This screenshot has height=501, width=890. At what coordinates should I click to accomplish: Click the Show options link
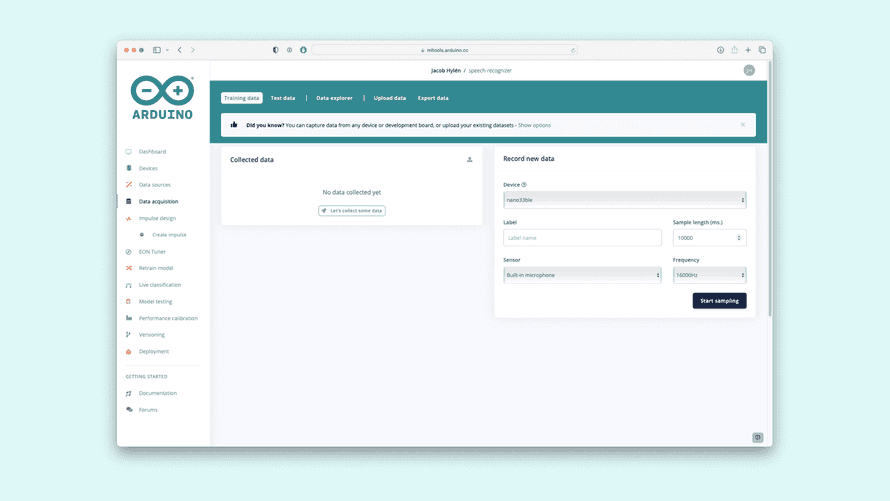coord(534,125)
